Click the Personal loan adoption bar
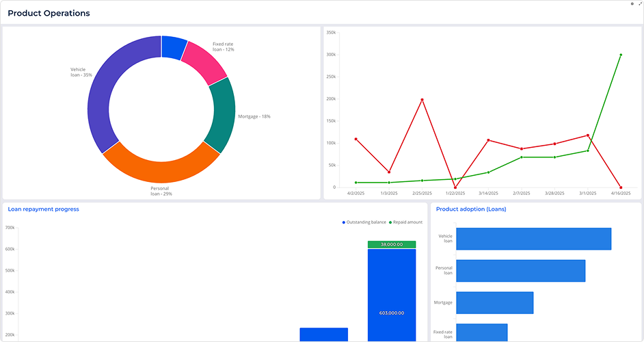Viewport: 644px width, 342px height. (x=520, y=271)
